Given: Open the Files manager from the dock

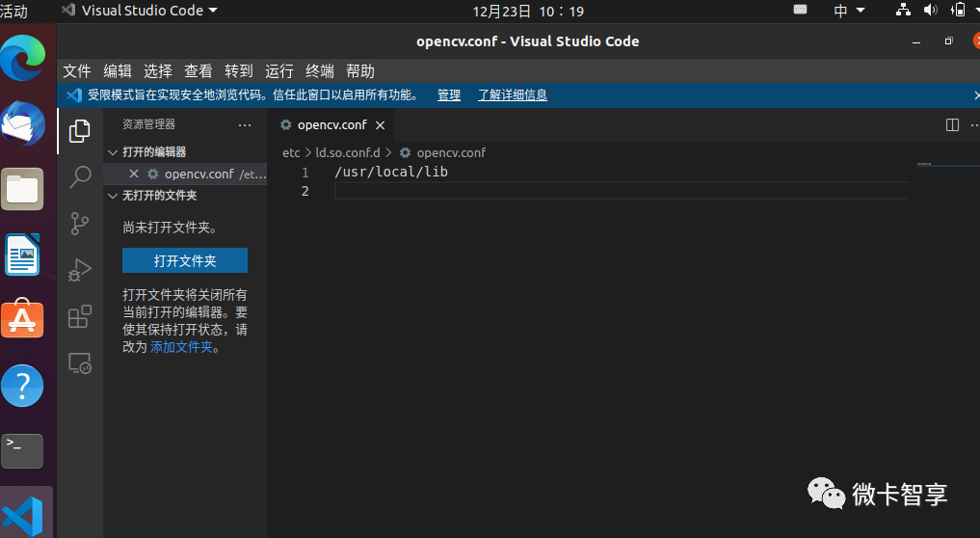Looking at the screenshot, I should tap(22, 189).
